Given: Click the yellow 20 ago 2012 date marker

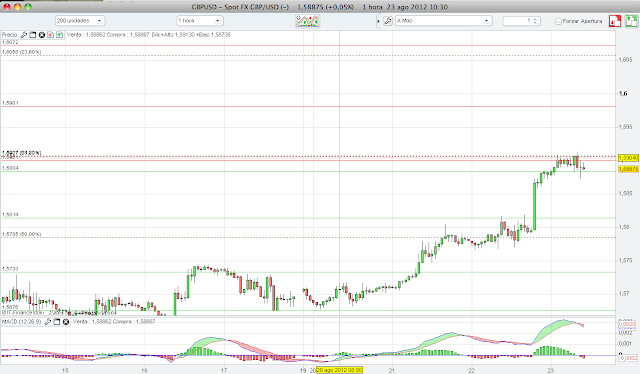Looking at the screenshot, I should 340,370.
